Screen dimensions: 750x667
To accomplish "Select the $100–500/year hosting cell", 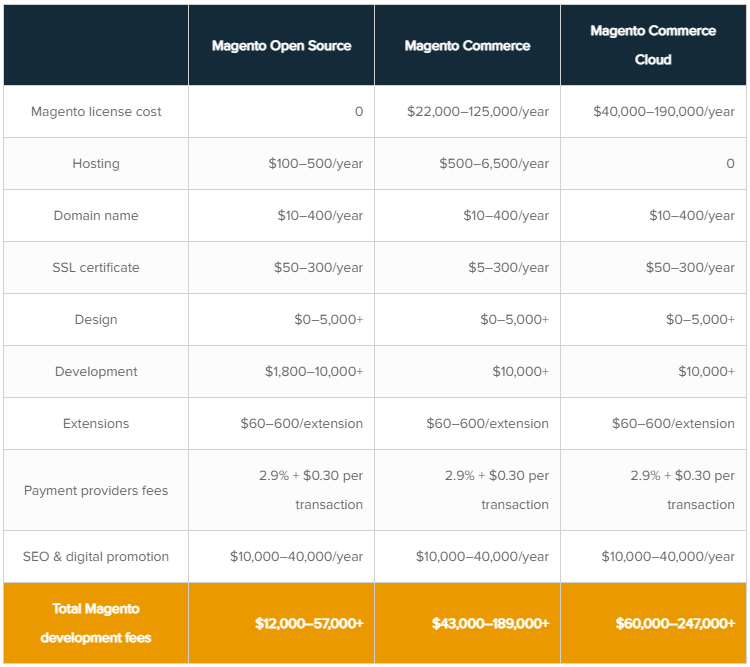I will [315, 164].
